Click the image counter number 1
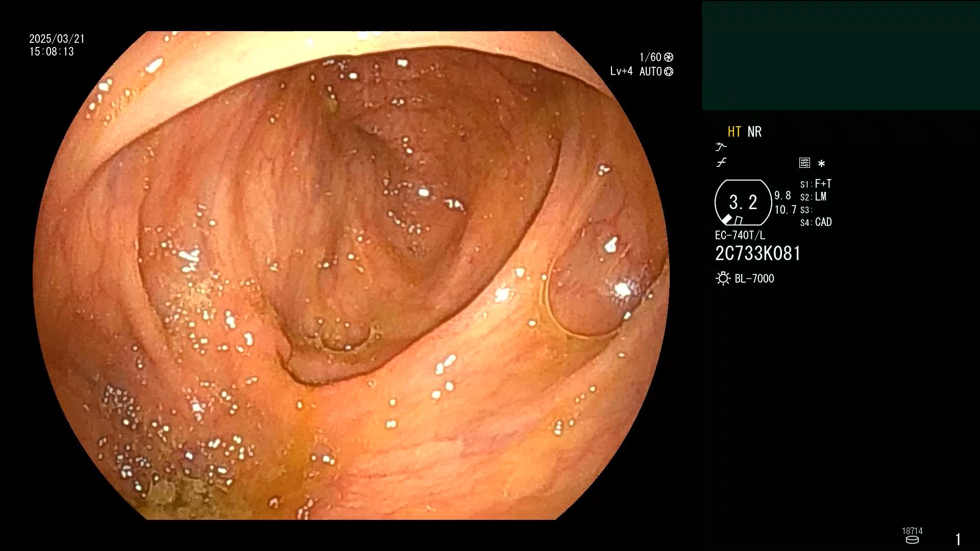This screenshot has height=551, width=980. click(958, 539)
